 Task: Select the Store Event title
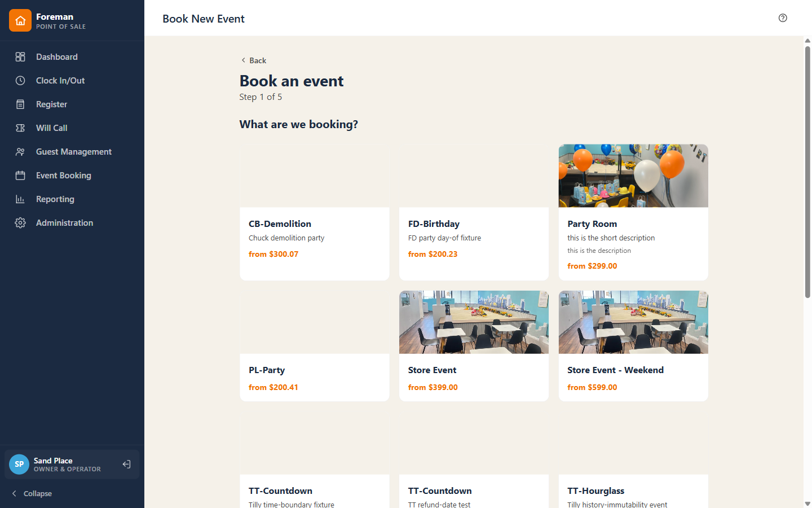coord(432,370)
